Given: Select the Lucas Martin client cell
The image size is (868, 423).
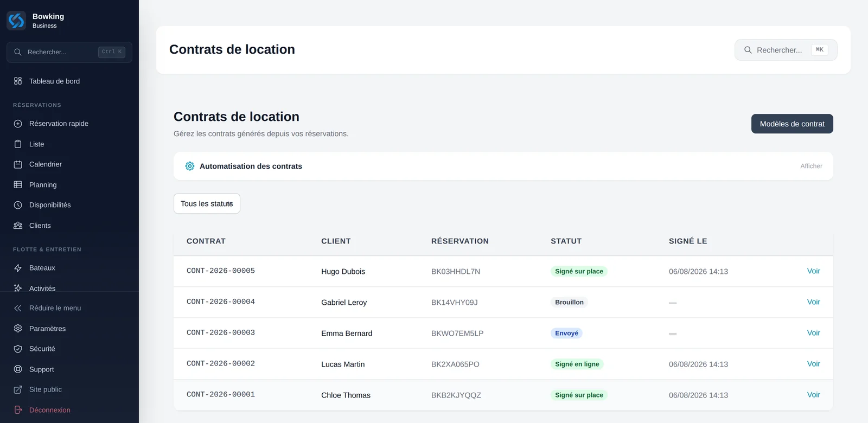Looking at the screenshot, I should coord(343,364).
